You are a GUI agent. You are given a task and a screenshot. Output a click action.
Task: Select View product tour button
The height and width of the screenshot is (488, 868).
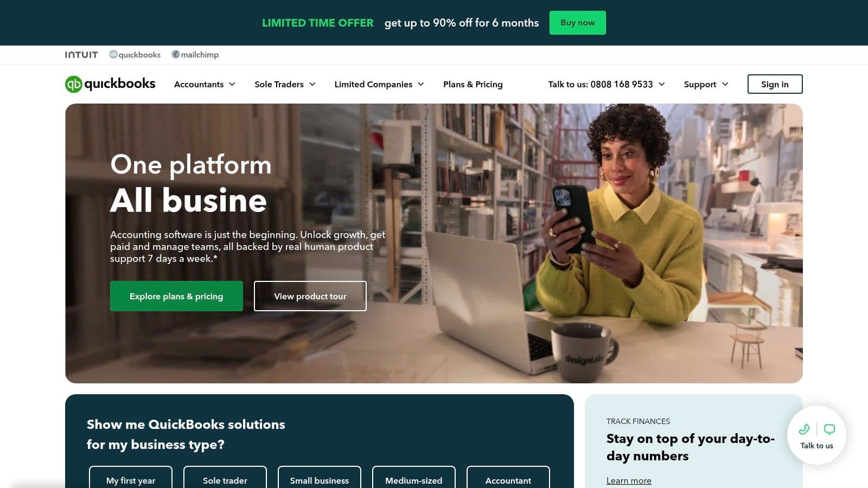tap(310, 296)
